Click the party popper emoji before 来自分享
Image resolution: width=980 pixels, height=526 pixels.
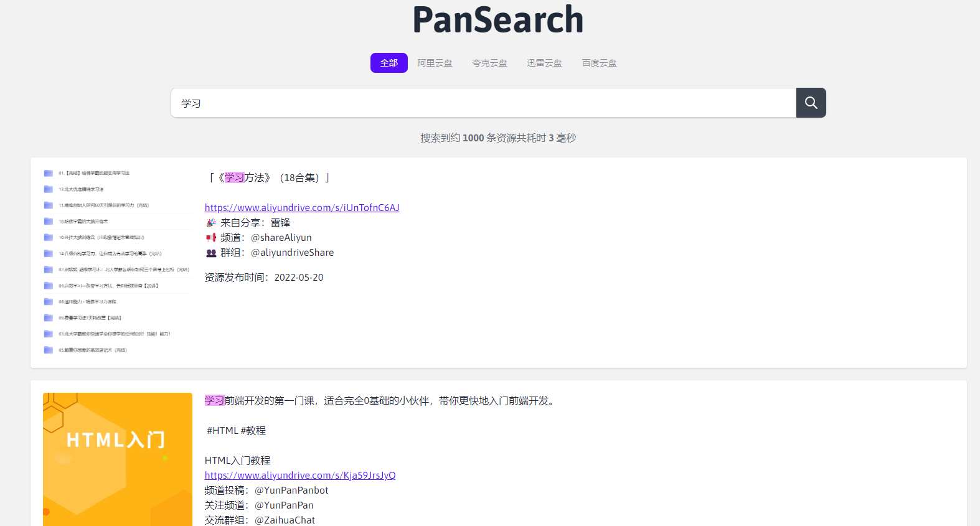(211, 223)
